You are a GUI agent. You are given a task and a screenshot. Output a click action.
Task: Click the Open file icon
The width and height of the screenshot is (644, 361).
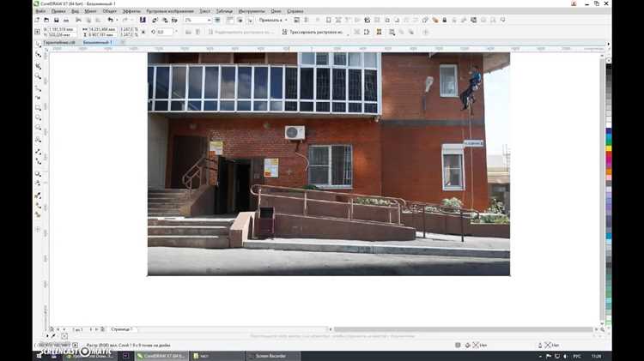click(46, 20)
